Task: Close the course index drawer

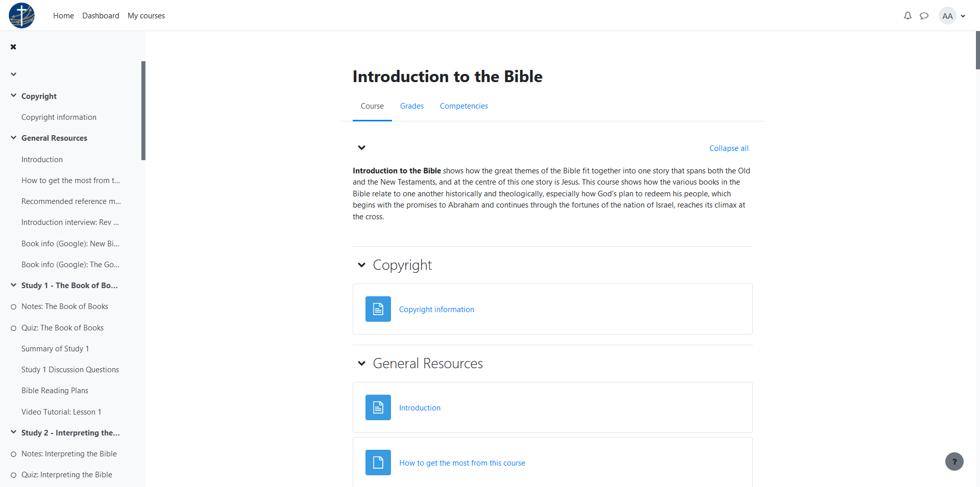Action: pyautogui.click(x=13, y=47)
